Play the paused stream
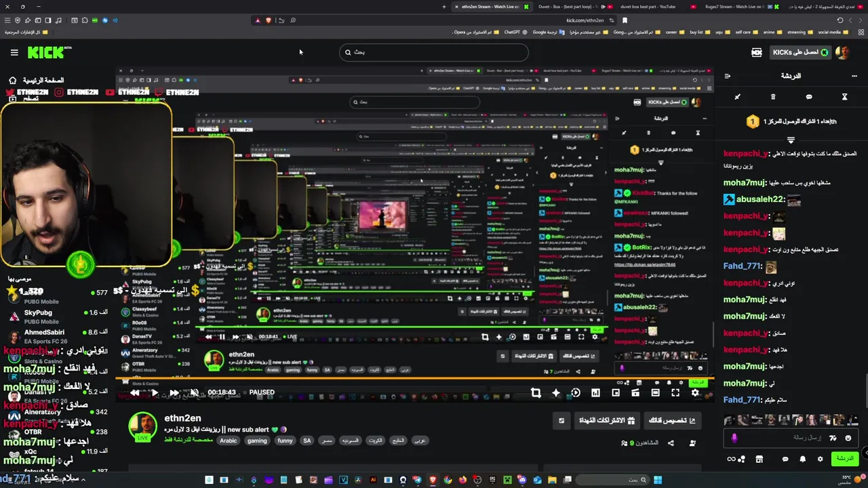Screen dimensions: 868x488 (155, 392)
